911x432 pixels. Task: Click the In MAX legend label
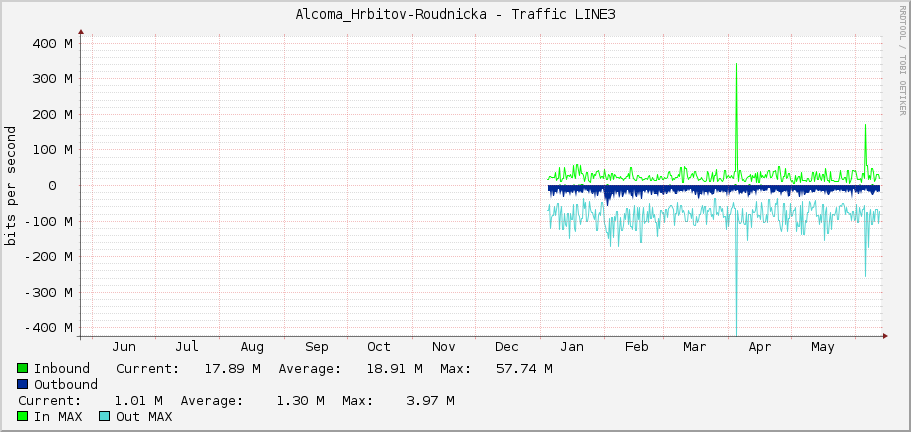[x=58, y=416]
